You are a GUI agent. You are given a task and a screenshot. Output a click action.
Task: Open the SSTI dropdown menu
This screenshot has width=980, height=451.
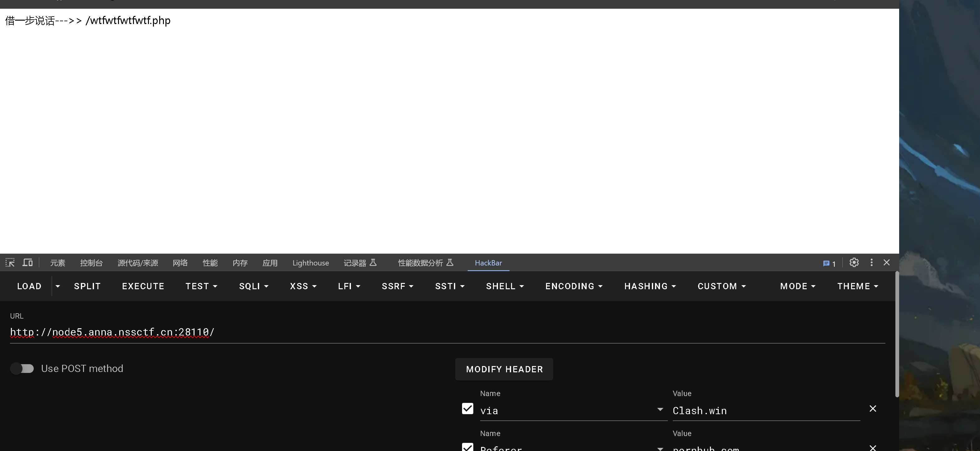450,286
